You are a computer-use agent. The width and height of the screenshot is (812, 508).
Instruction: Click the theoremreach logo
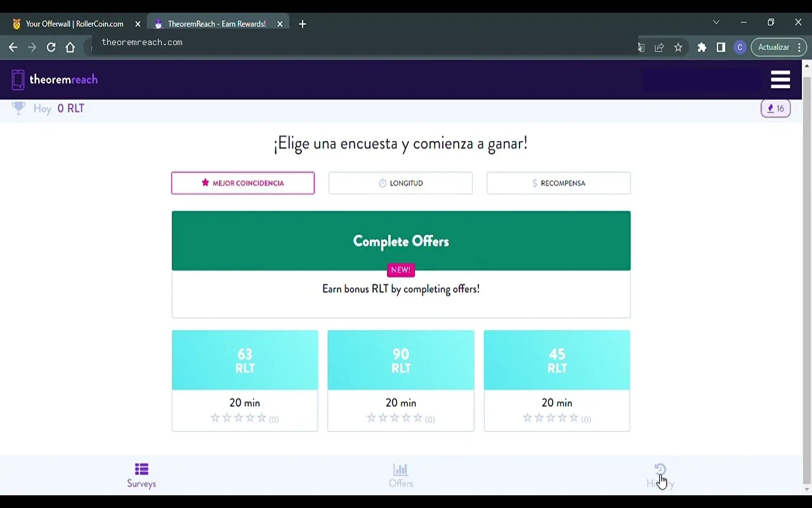pos(55,79)
